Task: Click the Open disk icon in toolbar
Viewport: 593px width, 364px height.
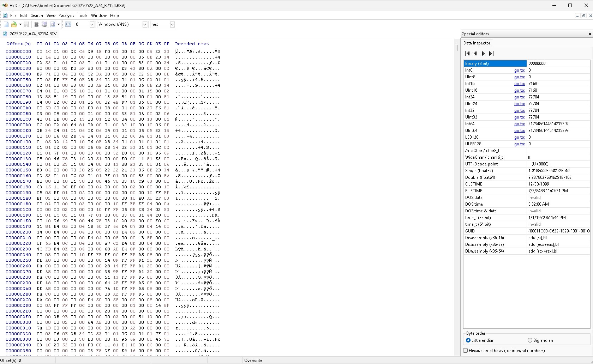Action: click(x=44, y=24)
